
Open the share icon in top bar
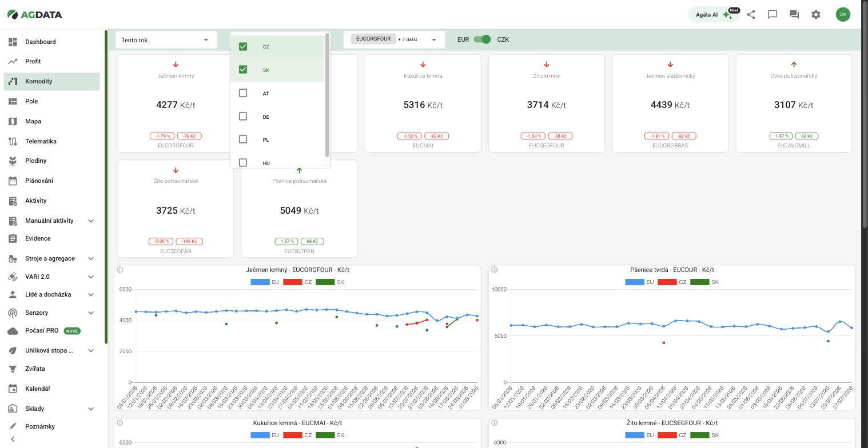751,15
